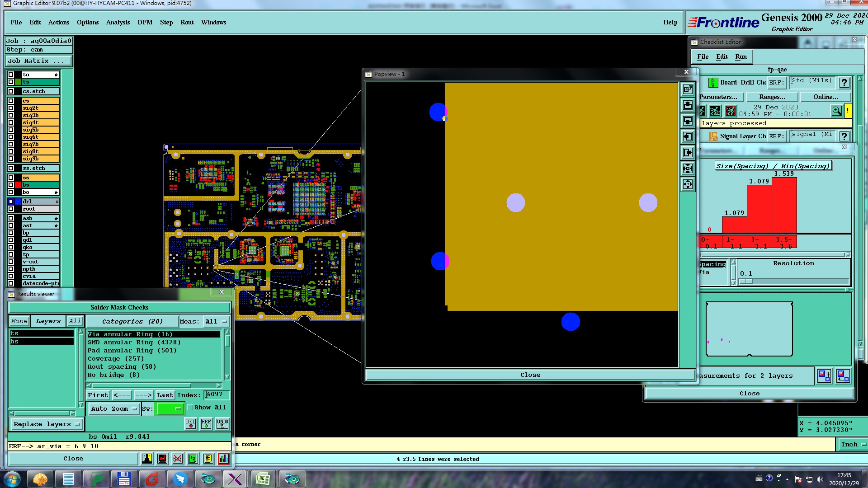Image resolution: width=868 pixels, height=488 pixels.
Task: Click the DEL icon in Results viewer
Action: pos(191,424)
